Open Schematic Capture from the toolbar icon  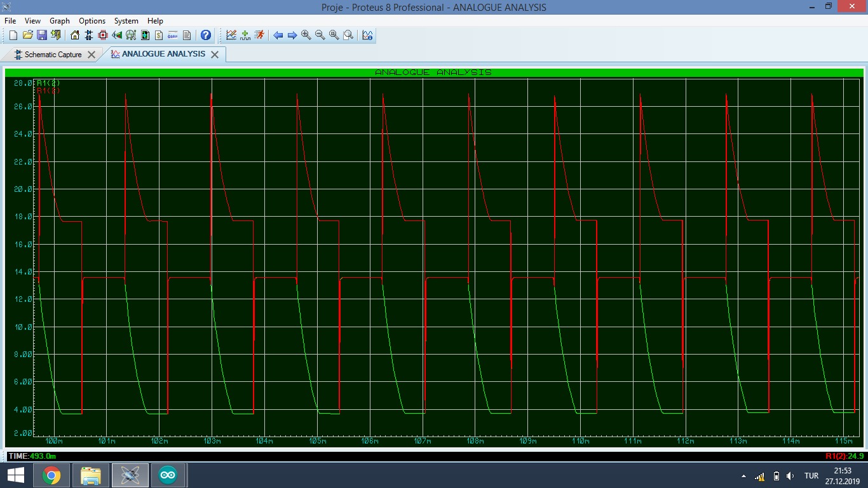click(x=89, y=36)
